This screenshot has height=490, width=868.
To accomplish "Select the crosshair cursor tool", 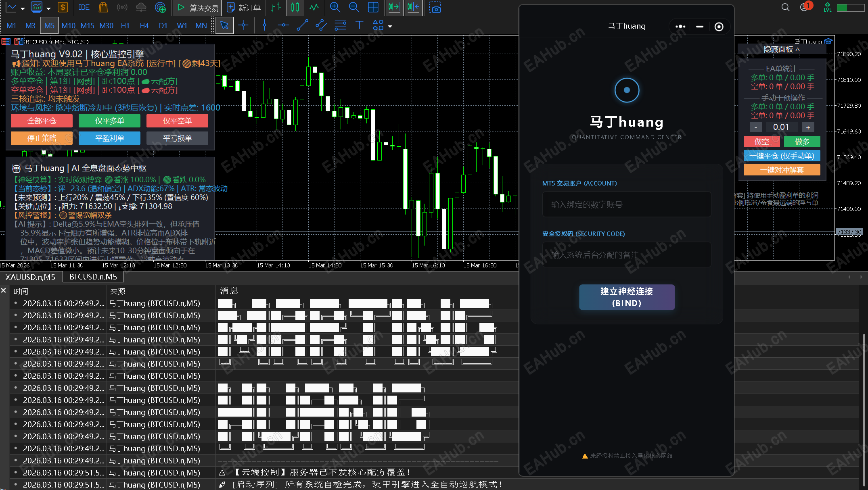I will (243, 25).
